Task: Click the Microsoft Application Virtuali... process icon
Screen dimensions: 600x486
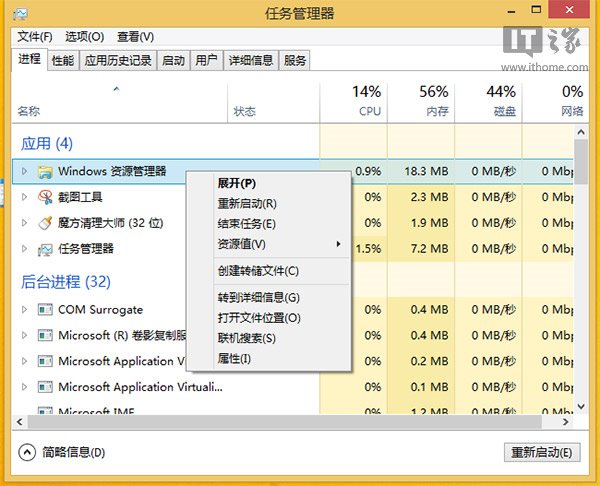Action: point(45,387)
